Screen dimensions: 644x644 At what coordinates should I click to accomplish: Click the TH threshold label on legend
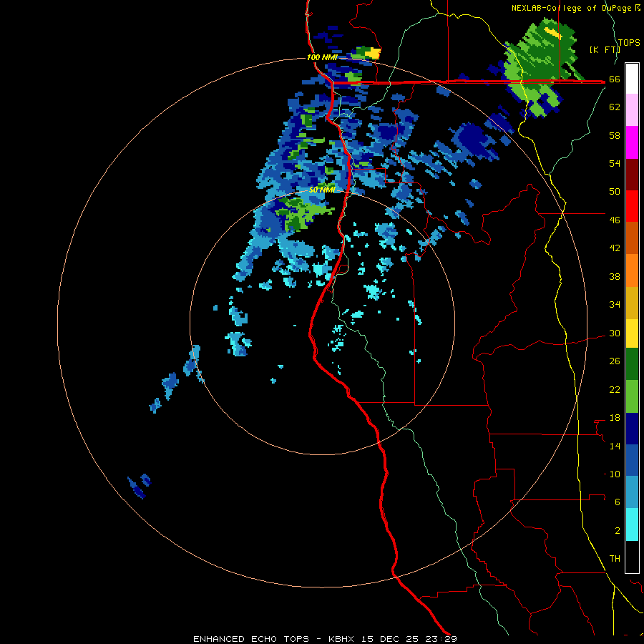(615, 559)
